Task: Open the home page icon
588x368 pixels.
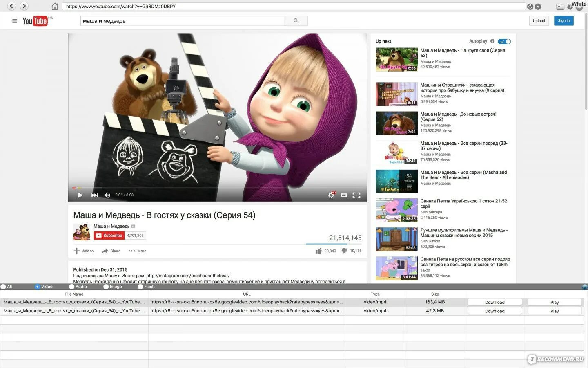Action: tap(55, 6)
